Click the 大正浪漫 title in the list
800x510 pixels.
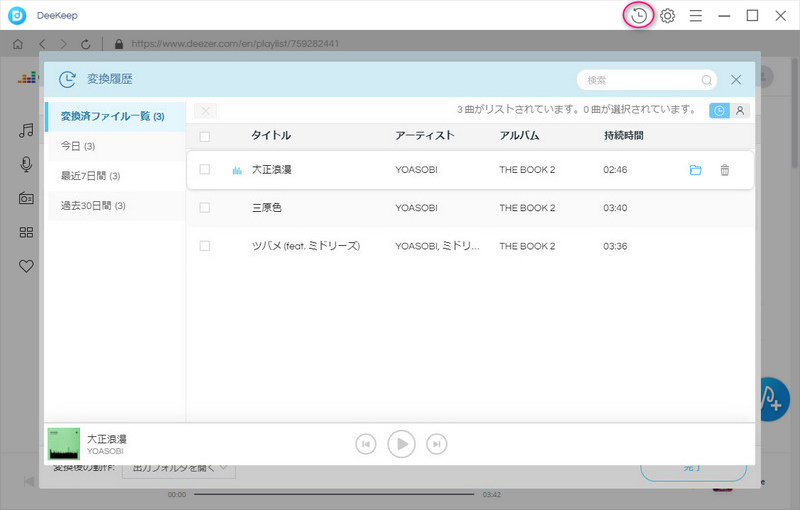pos(271,169)
